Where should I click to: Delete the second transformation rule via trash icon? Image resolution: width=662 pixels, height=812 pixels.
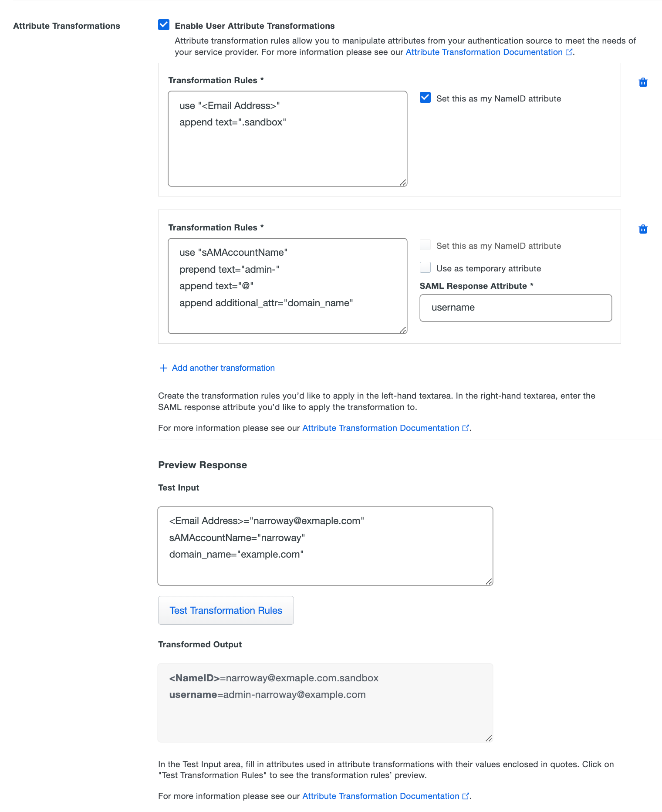(643, 229)
